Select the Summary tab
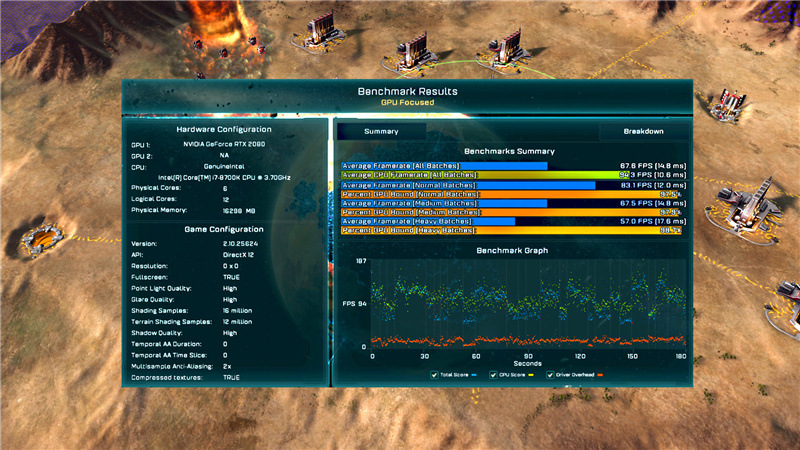The height and width of the screenshot is (450, 800). pyautogui.click(x=381, y=131)
